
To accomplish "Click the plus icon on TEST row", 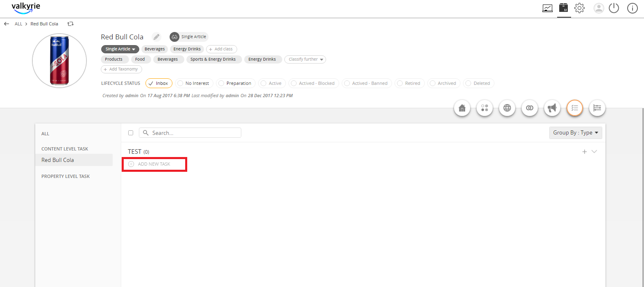I will tap(585, 152).
